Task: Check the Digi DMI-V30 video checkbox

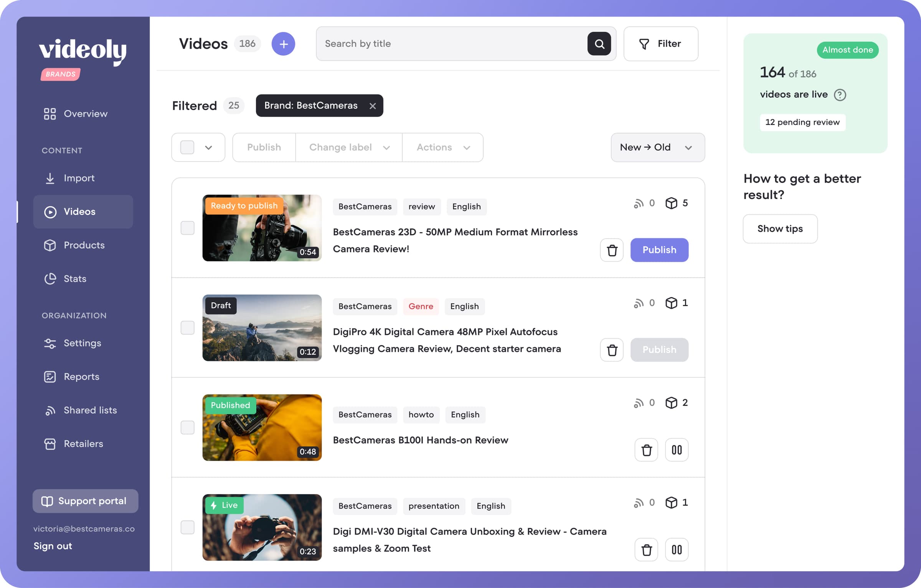Action: click(187, 527)
